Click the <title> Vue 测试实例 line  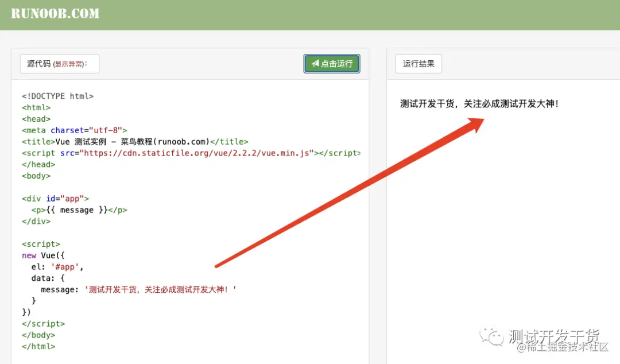pos(135,142)
